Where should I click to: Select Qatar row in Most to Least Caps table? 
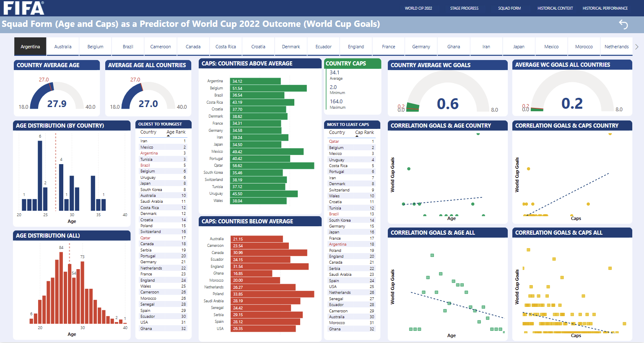click(x=352, y=141)
